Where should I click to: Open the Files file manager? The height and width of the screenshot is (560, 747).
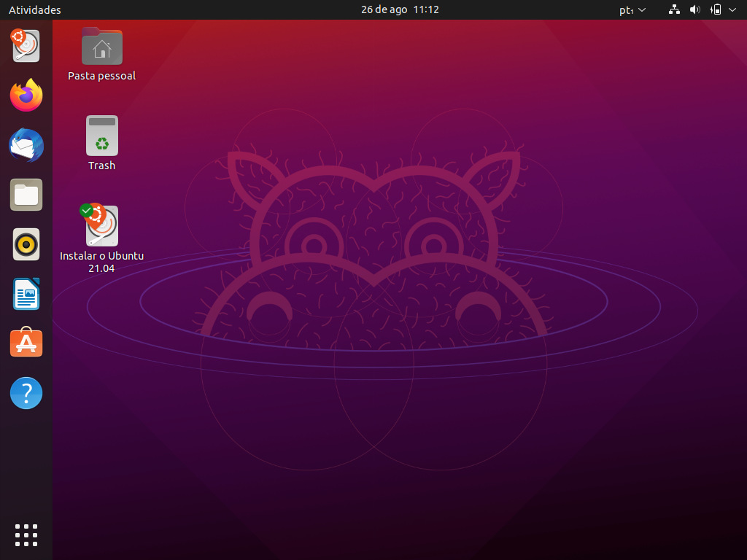[x=26, y=195]
